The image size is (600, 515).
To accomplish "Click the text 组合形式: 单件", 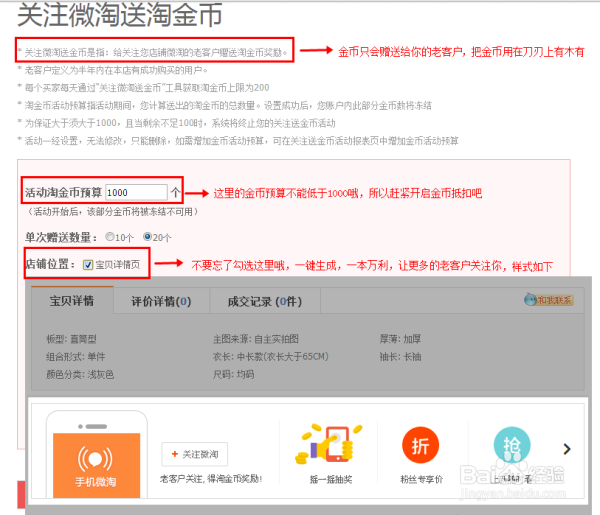I will [x=75, y=357].
